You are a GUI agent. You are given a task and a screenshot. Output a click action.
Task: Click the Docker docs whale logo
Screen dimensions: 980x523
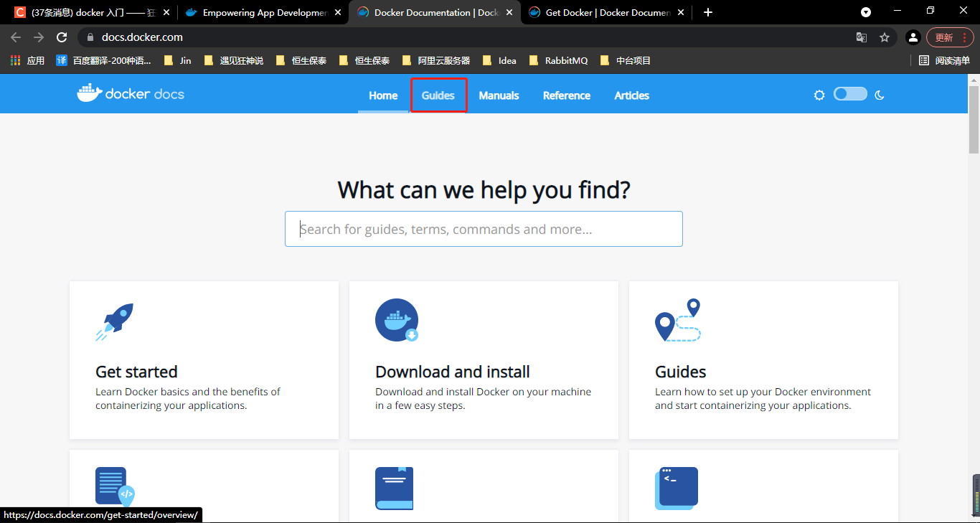131,93
